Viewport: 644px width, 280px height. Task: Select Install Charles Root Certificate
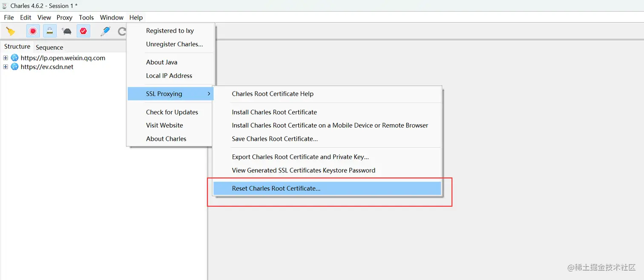click(x=327, y=112)
